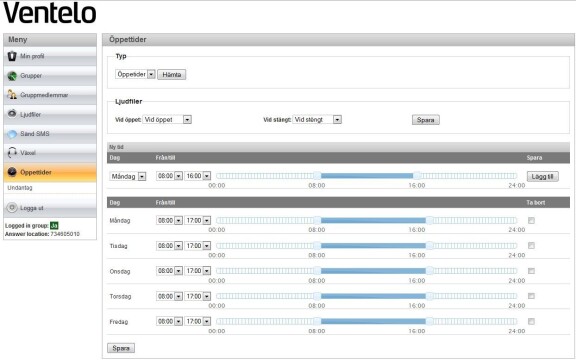This screenshot has width=576, height=360.
Task: Open the Måndag day dropdown in new time
Action: tap(128, 176)
